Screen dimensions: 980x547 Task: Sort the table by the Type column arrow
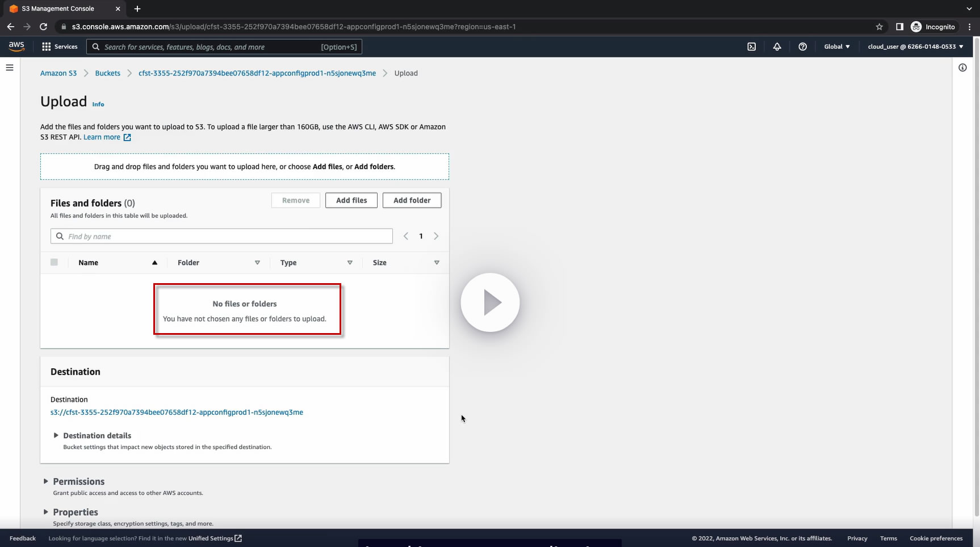pos(350,263)
